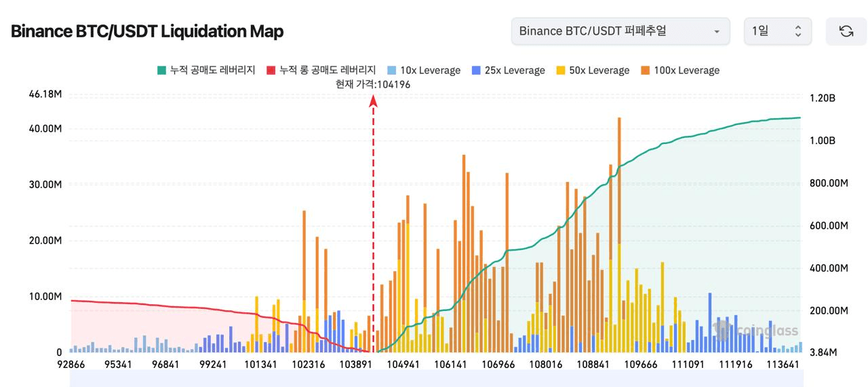Click the green legend color swatch
Image resolution: width=868 pixels, height=387 pixels.
tap(161, 70)
